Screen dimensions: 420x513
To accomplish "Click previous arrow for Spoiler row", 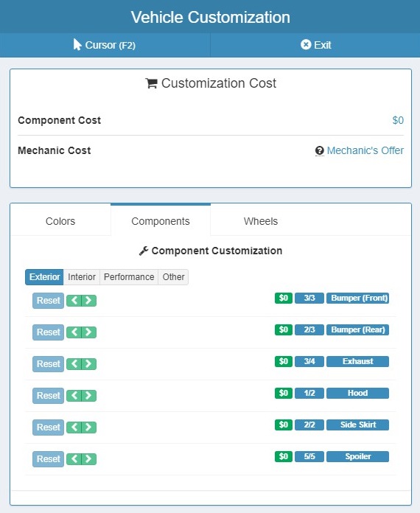I will click(74, 459).
